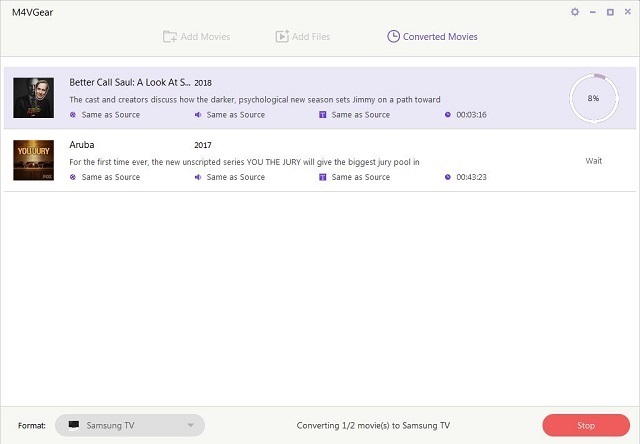Open the Converted Movies label
The height and width of the screenshot is (444, 640).
coord(440,37)
